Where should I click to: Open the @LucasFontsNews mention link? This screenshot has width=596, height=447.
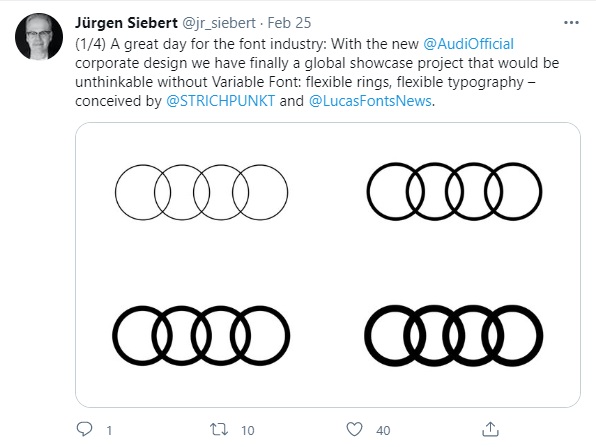click(x=370, y=101)
